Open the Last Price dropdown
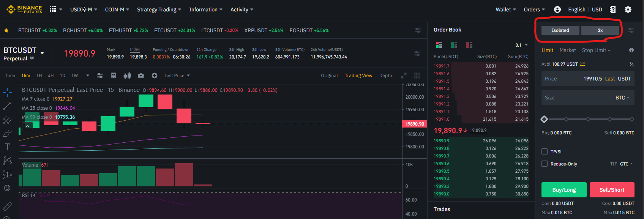Image resolution: width=644 pixels, height=219 pixels. 177,76
